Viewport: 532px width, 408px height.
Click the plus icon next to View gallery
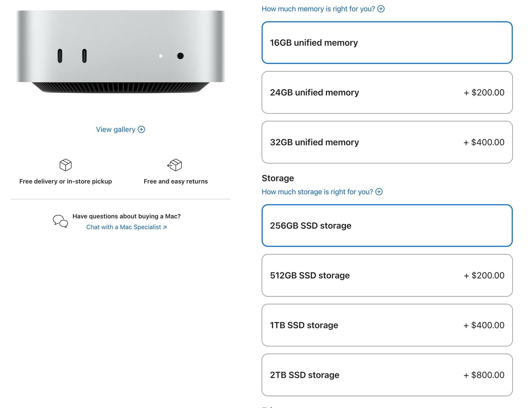(141, 130)
